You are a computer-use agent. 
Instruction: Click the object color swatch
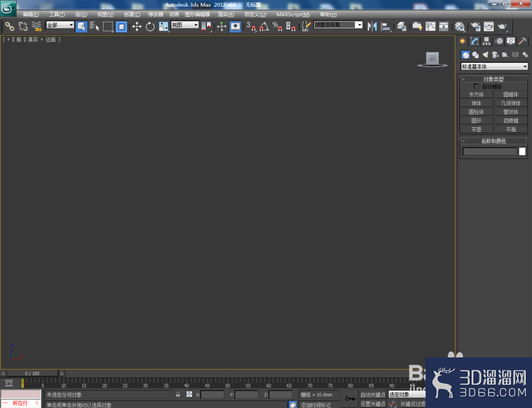[x=522, y=151]
